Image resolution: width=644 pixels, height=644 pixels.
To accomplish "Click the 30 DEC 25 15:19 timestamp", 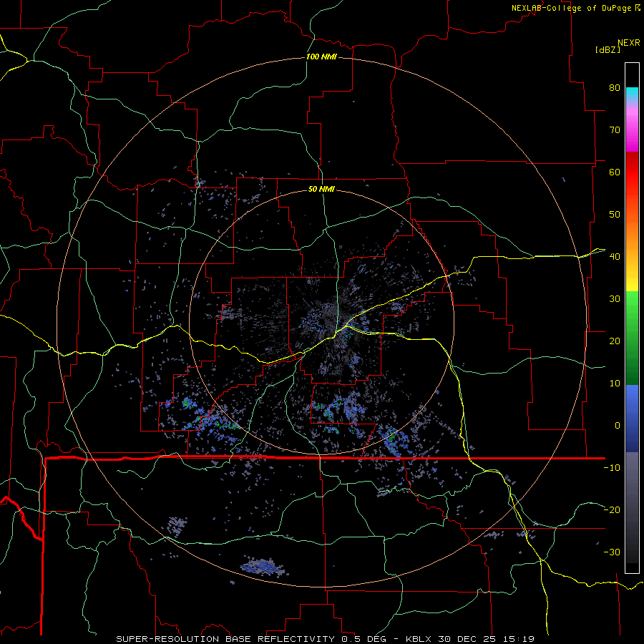I will point(487,639).
